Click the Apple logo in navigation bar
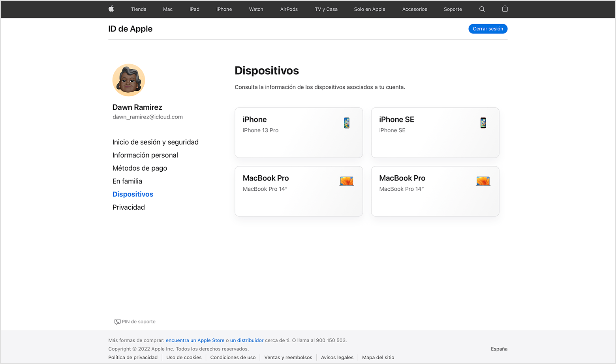This screenshot has height=364, width=616. 111,9
